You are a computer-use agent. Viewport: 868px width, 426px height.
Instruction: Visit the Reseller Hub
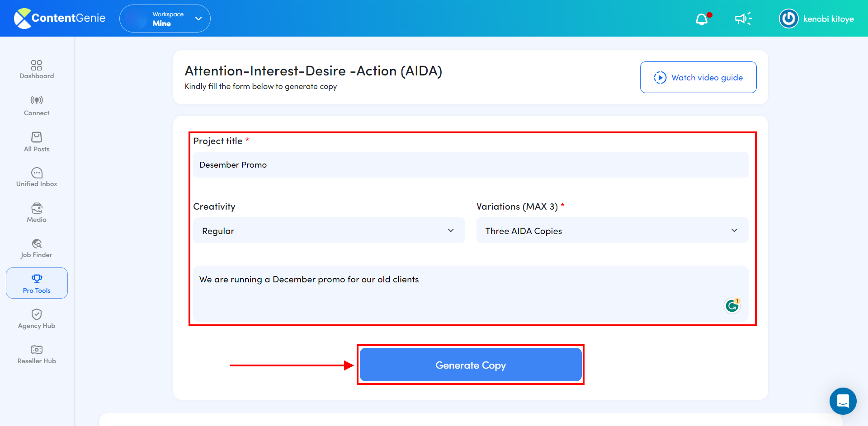pos(36,354)
